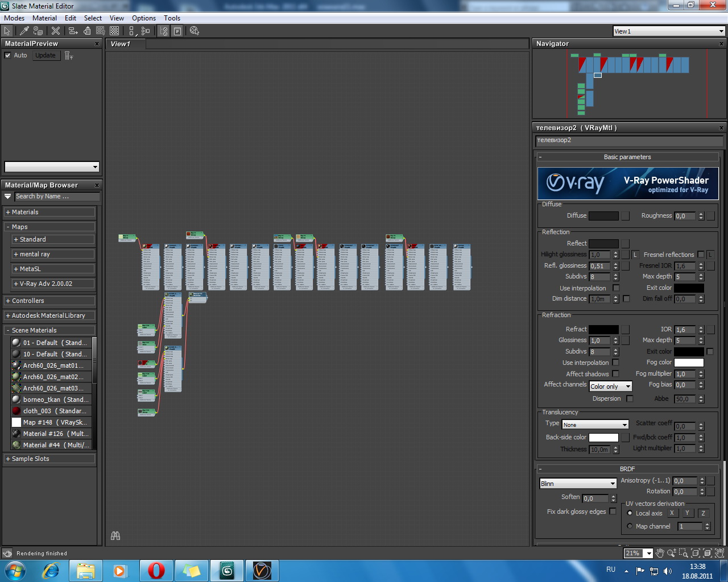
Task: Activate the Pan hand tool
Action: pos(660,553)
